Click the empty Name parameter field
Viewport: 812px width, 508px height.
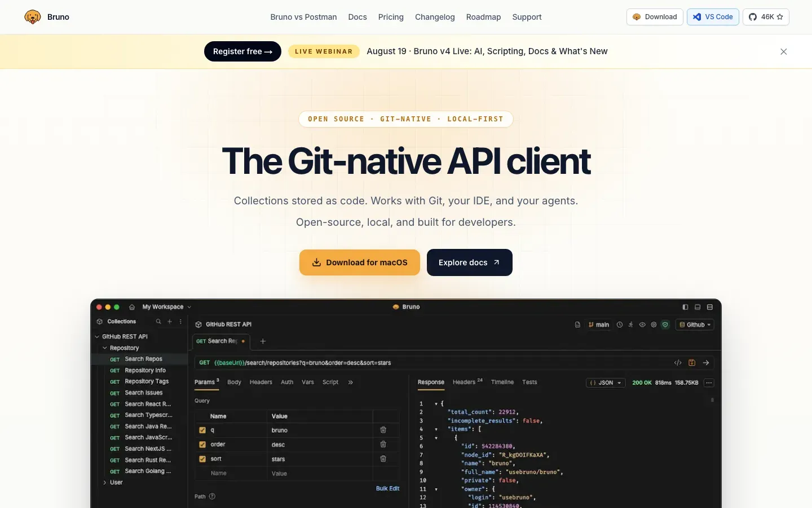[x=231, y=474]
